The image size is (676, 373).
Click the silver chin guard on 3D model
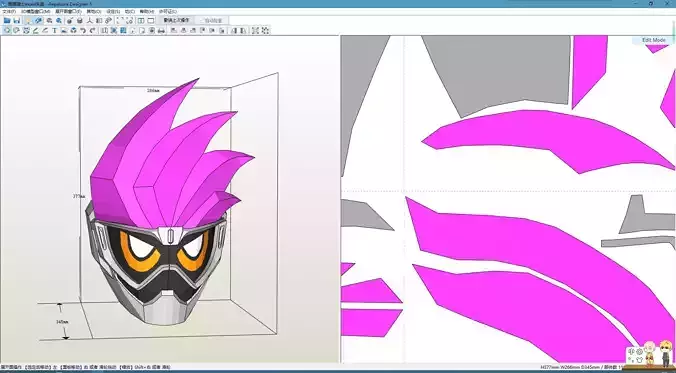(166, 310)
